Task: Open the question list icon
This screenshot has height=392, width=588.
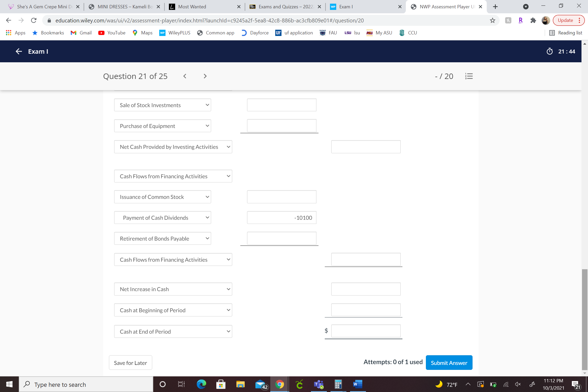Action: [x=469, y=76]
